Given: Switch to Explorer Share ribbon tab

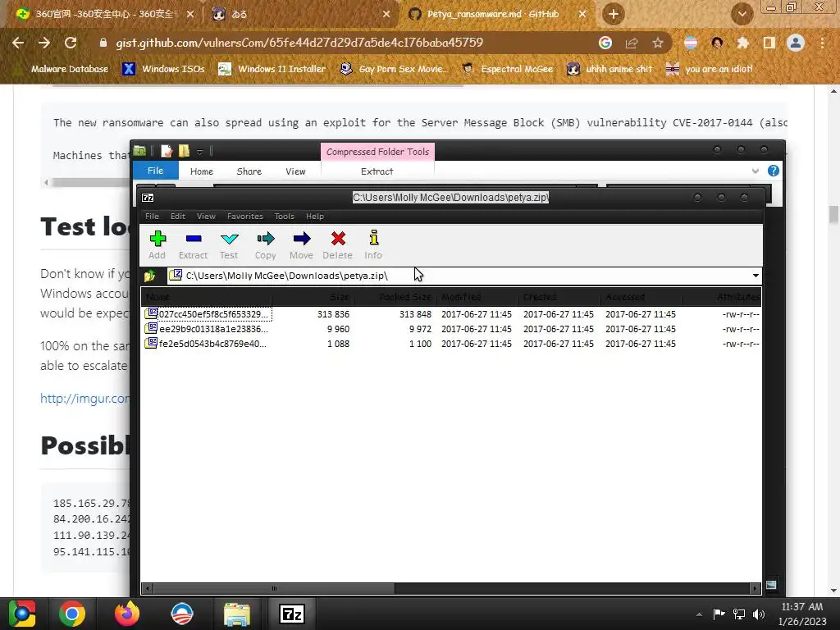Looking at the screenshot, I should click(249, 171).
